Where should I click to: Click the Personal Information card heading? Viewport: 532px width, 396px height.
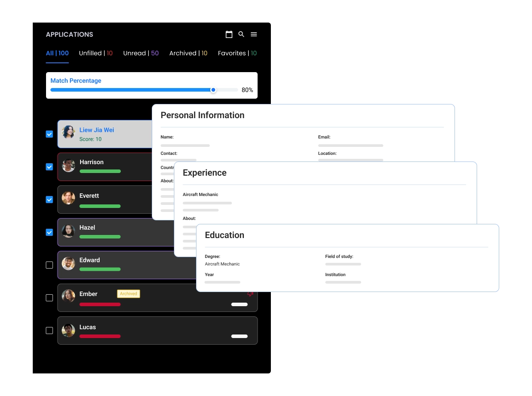[x=202, y=115]
